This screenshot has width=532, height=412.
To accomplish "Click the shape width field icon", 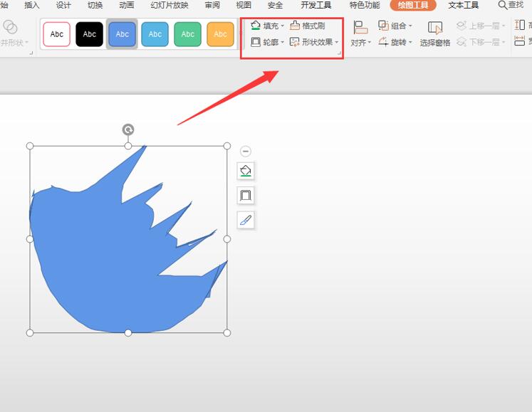I will [519, 41].
